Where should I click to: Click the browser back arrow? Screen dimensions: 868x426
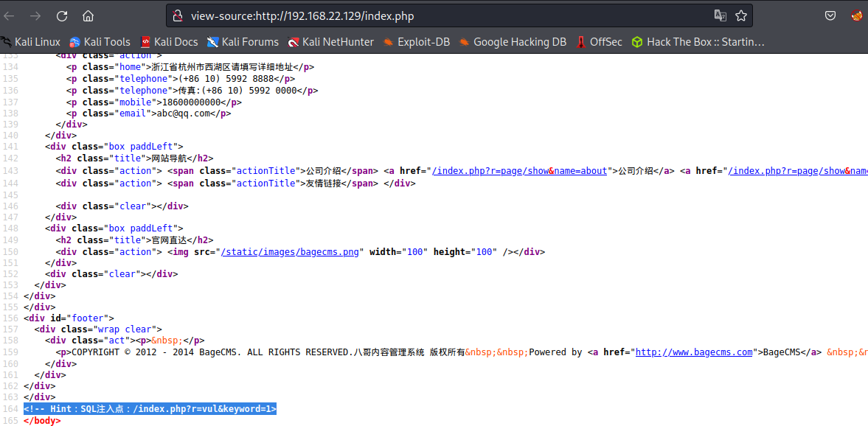10,15
